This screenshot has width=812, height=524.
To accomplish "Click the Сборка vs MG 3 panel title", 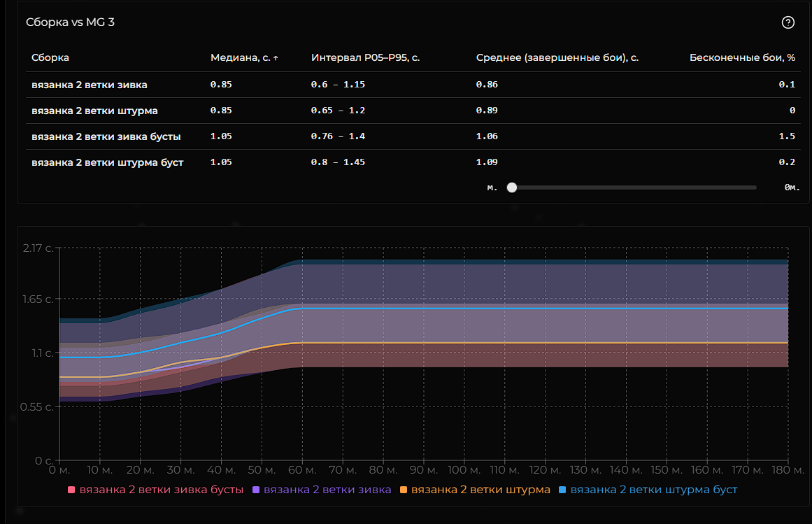I will click(70, 22).
